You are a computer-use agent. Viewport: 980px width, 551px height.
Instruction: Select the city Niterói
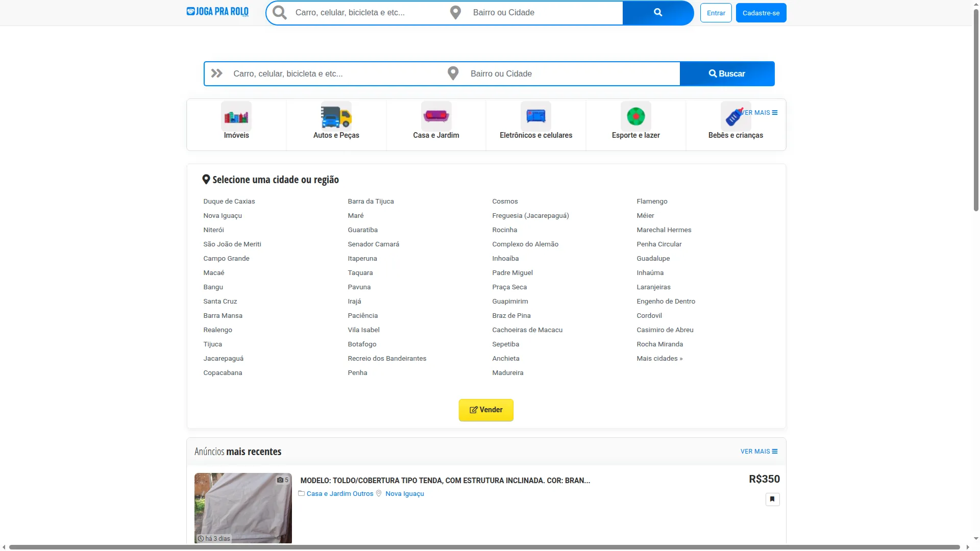coord(213,230)
